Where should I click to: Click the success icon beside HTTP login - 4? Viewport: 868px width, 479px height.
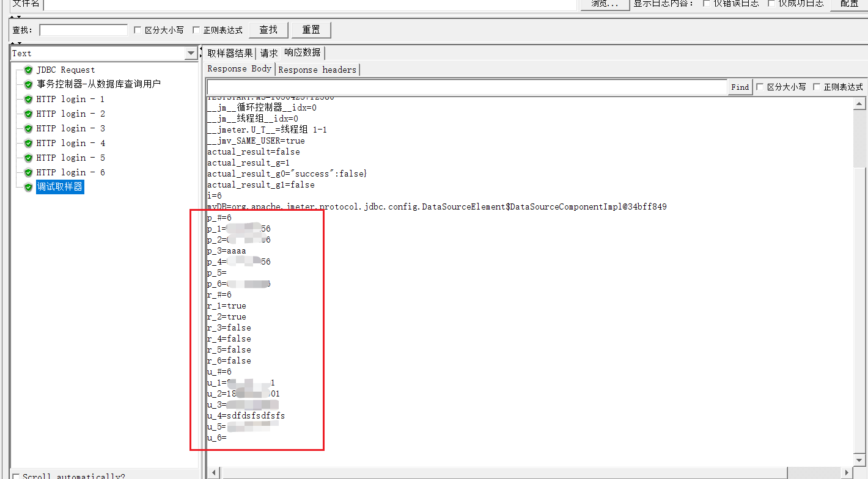click(28, 143)
